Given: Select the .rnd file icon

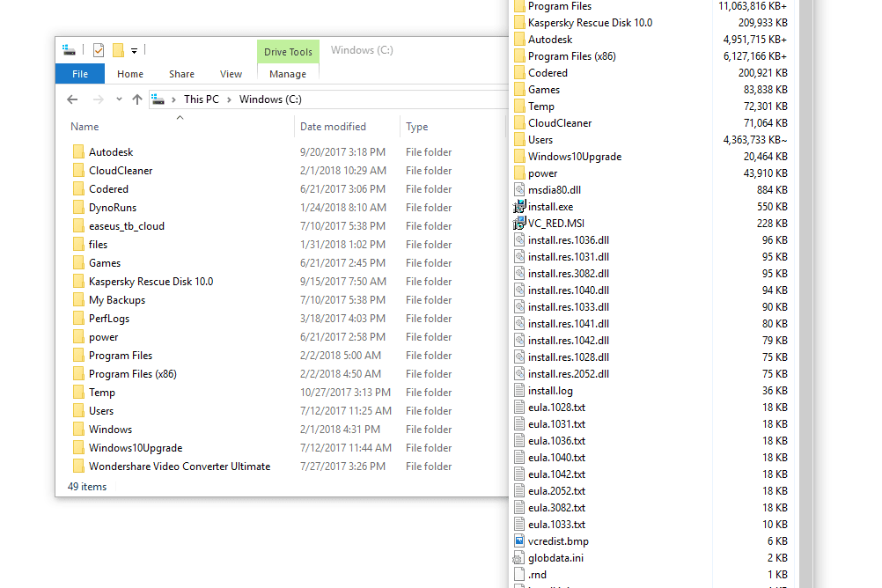Looking at the screenshot, I should (x=519, y=575).
